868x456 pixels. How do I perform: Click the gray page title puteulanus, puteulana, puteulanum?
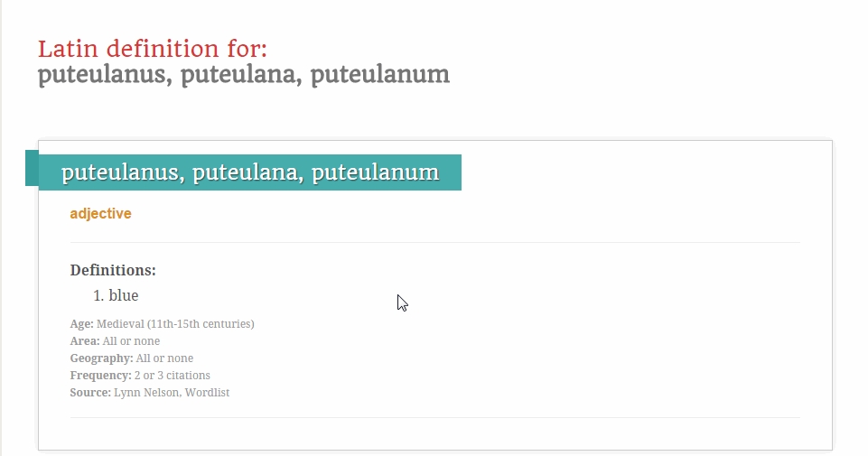click(x=244, y=75)
